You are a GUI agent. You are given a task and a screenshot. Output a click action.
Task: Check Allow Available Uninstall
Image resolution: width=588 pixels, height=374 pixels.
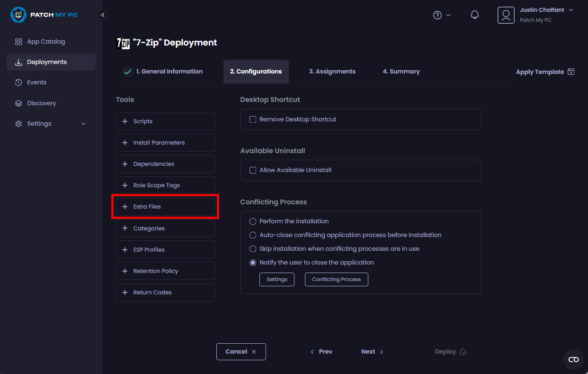click(x=253, y=170)
